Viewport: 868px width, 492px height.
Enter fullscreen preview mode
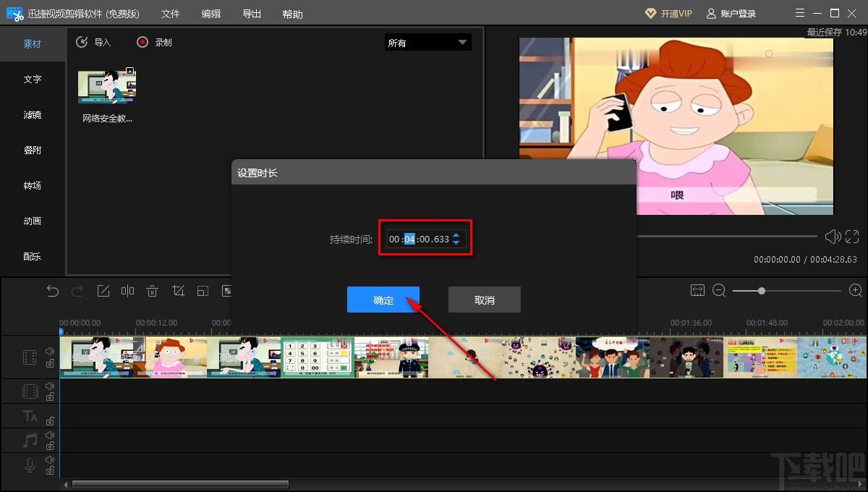click(x=852, y=237)
